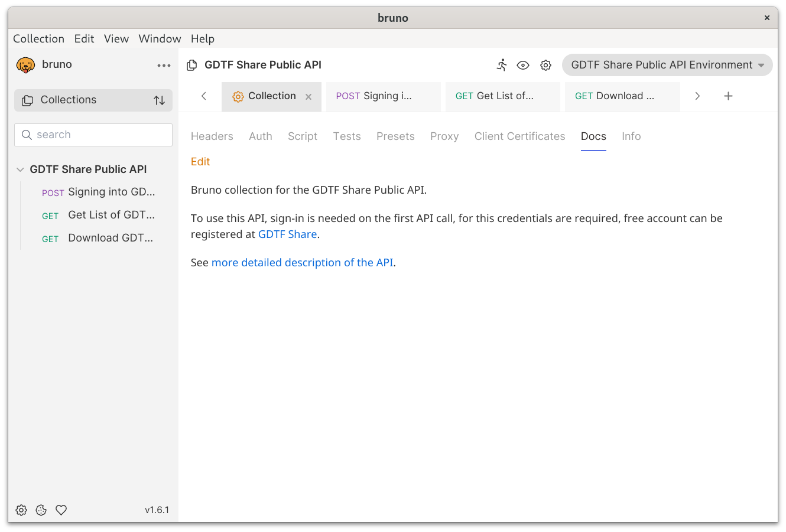
Task: Select the Docs tab
Action: [x=593, y=136]
